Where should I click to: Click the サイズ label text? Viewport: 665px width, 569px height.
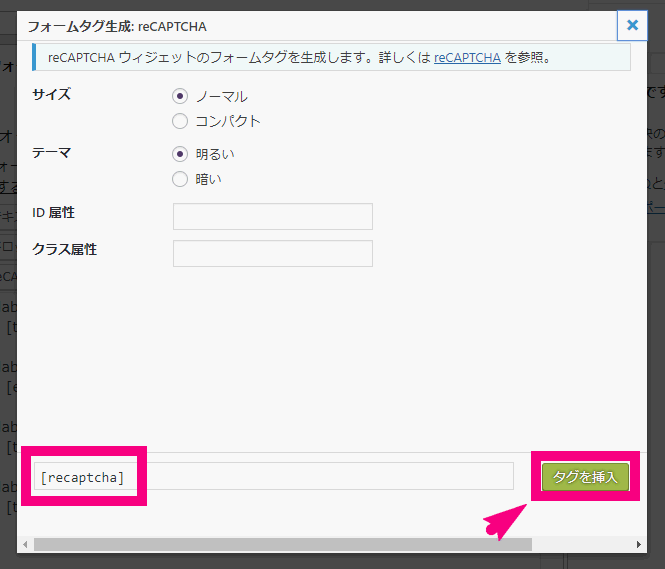pos(52,94)
